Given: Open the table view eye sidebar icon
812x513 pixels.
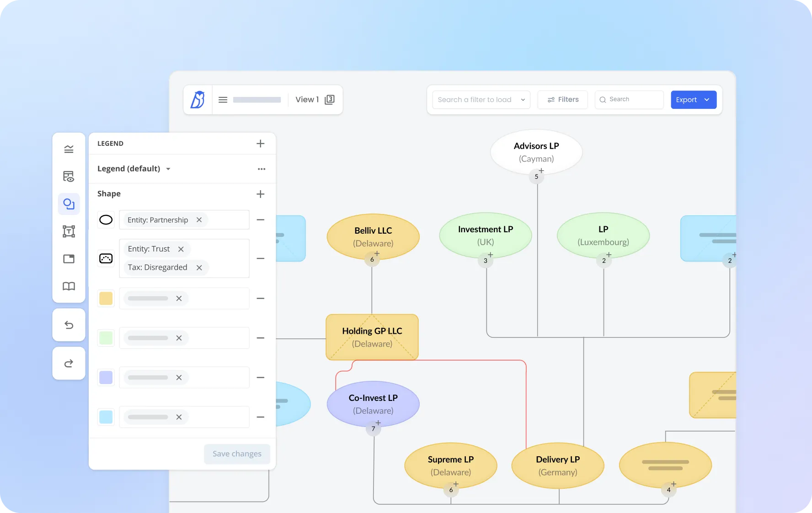Looking at the screenshot, I should (69, 176).
